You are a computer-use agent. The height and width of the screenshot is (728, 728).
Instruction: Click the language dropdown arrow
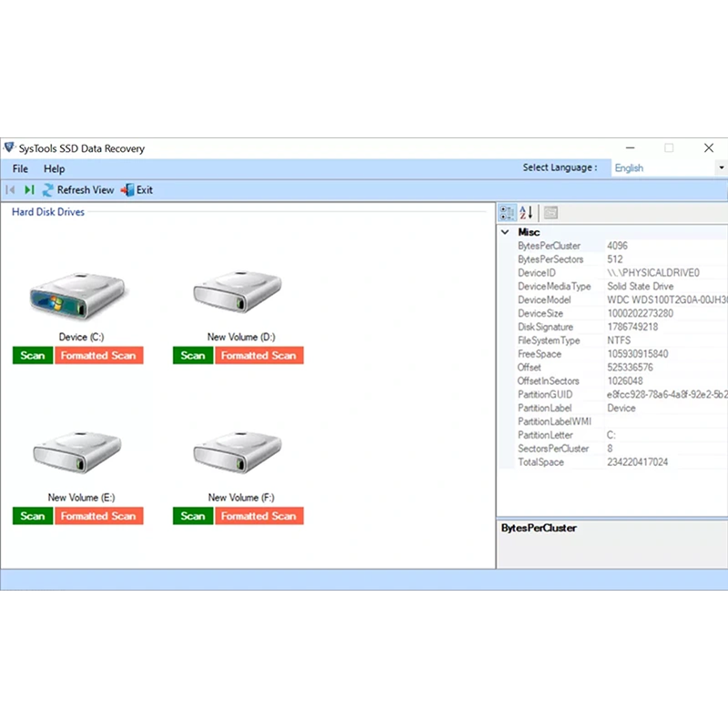coord(722,167)
